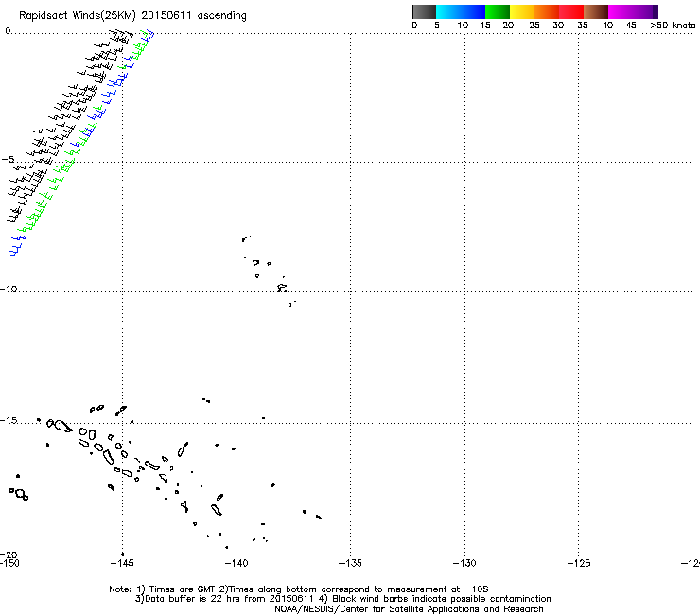Click the latitude label "-10"
Image resolution: width=700 pixels, height=615 pixels.
coord(9,289)
